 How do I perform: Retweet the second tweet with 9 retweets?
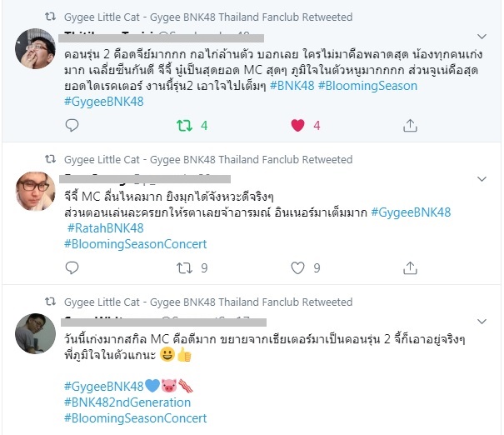point(184,267)
